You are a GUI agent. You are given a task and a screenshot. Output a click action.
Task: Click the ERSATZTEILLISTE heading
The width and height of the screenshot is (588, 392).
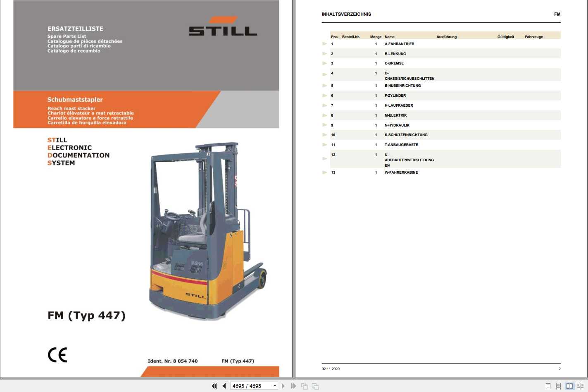[x=75, y=29]
